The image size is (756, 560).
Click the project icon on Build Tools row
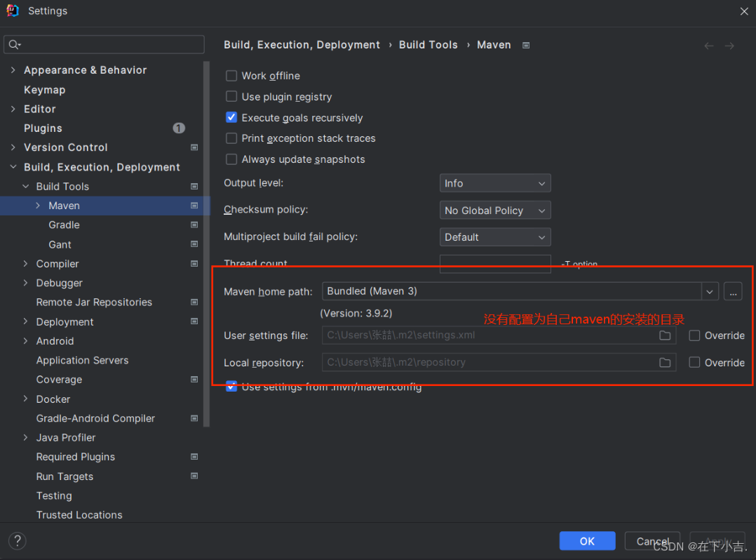pos(194,186)
